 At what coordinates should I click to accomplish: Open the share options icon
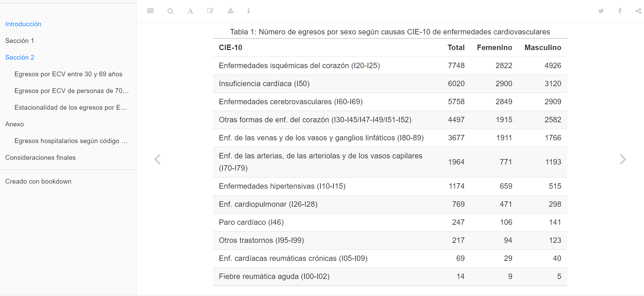click(x=638, y=11)
